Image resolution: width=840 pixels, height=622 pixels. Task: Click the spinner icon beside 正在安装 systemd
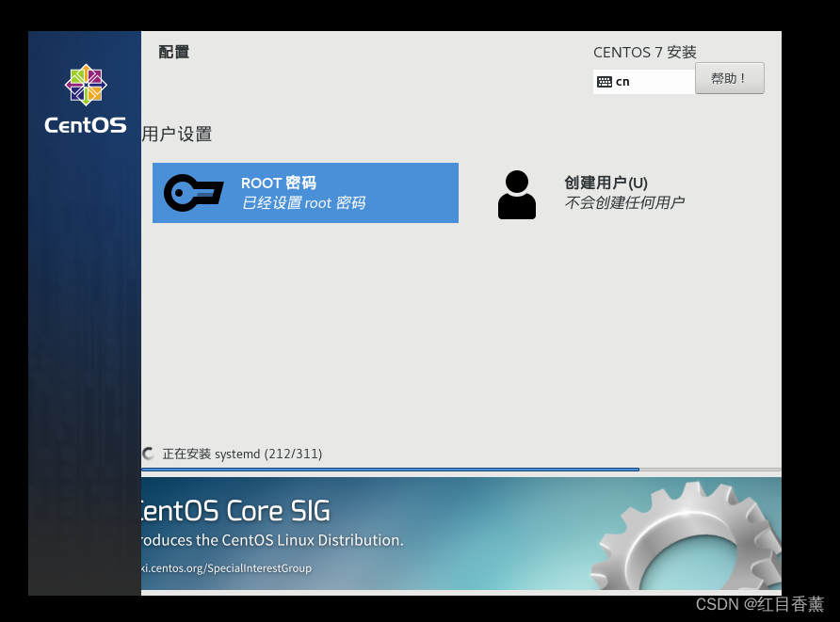148,454
